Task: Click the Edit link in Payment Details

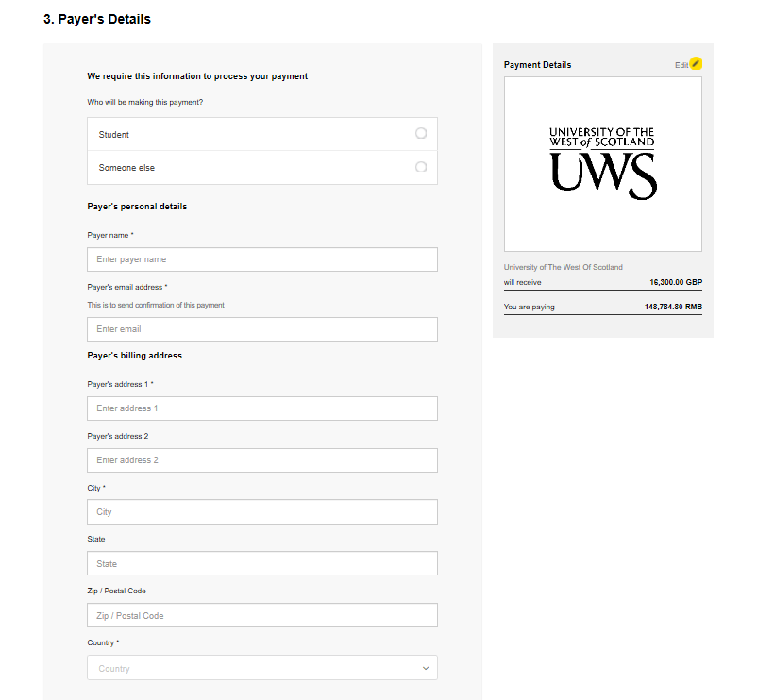Action: (x=681, y=65)
